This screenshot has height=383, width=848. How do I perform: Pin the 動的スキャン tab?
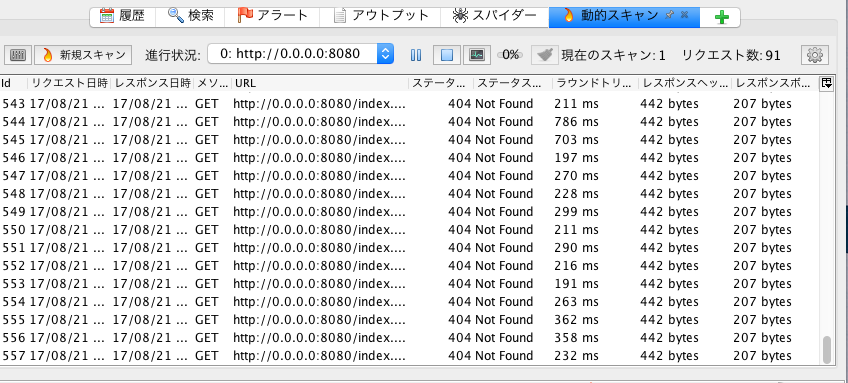(670, 16)
